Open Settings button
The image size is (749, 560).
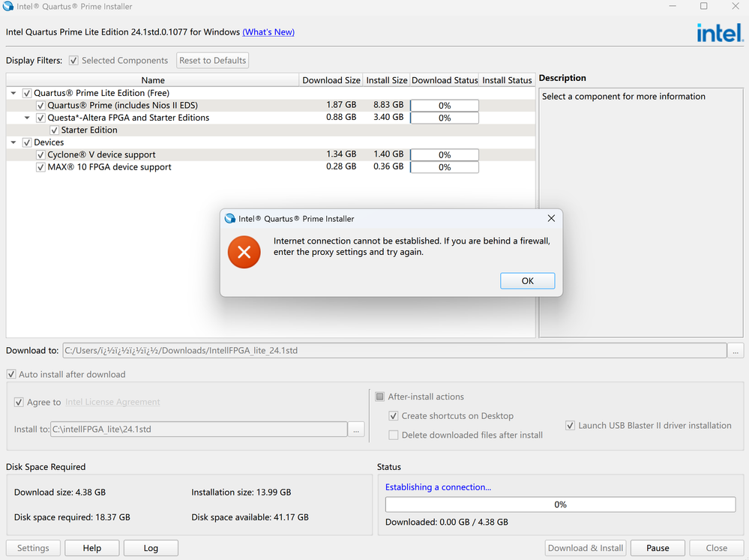click(x=33, y=548)
